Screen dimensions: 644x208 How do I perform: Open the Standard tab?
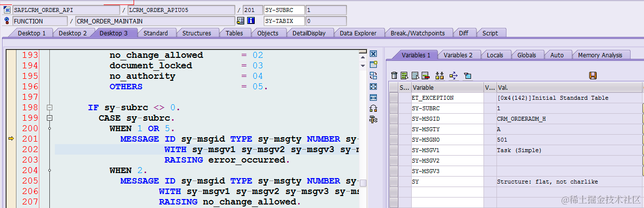156,33
